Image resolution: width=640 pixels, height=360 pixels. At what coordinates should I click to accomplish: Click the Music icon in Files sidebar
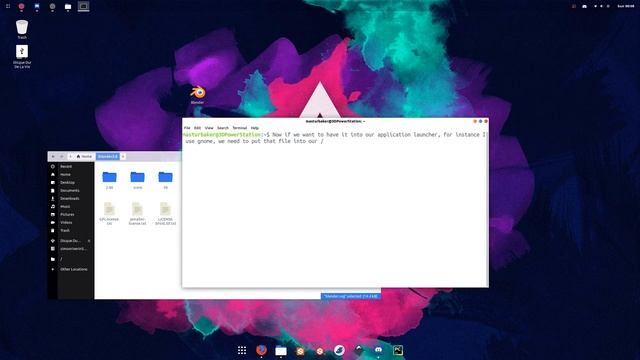(x=53, y=207)
